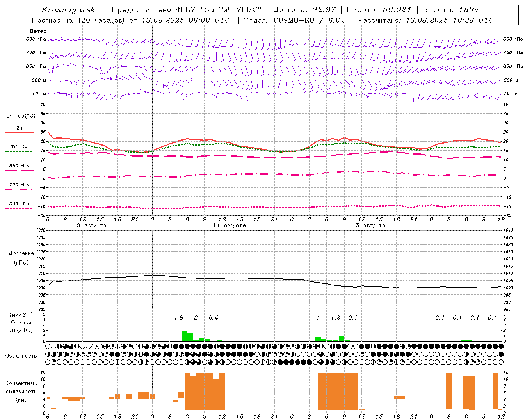The image size is (525, 420).
Task: Click the Ветер wind panel label
Action: coord(38,31)
